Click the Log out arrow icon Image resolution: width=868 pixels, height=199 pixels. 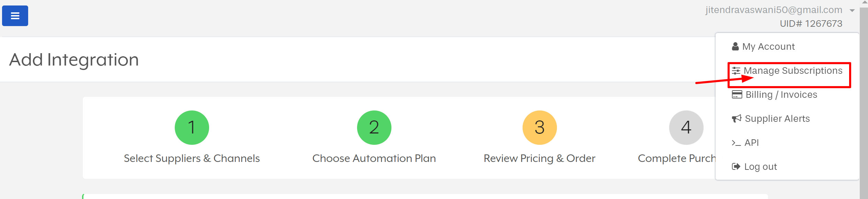click(x=736, y=167)
